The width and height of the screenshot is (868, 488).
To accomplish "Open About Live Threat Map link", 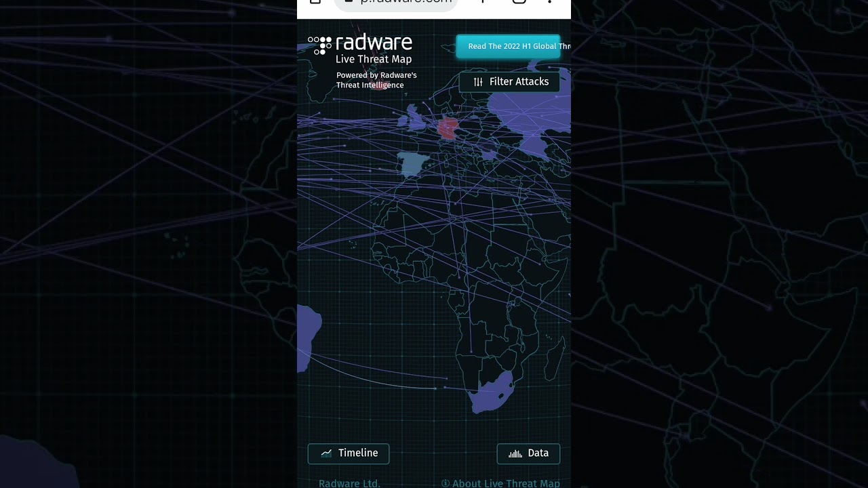I will point(501,483).
